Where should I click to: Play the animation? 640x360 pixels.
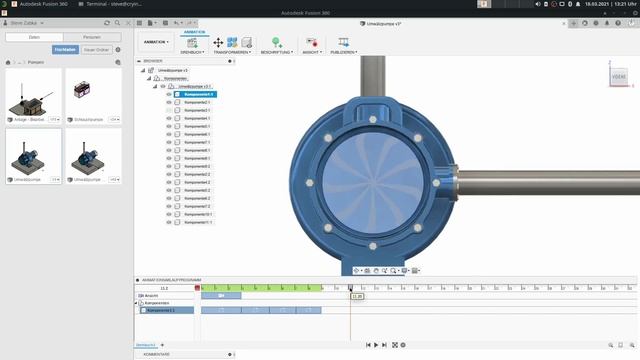click(x=376, y=345)
